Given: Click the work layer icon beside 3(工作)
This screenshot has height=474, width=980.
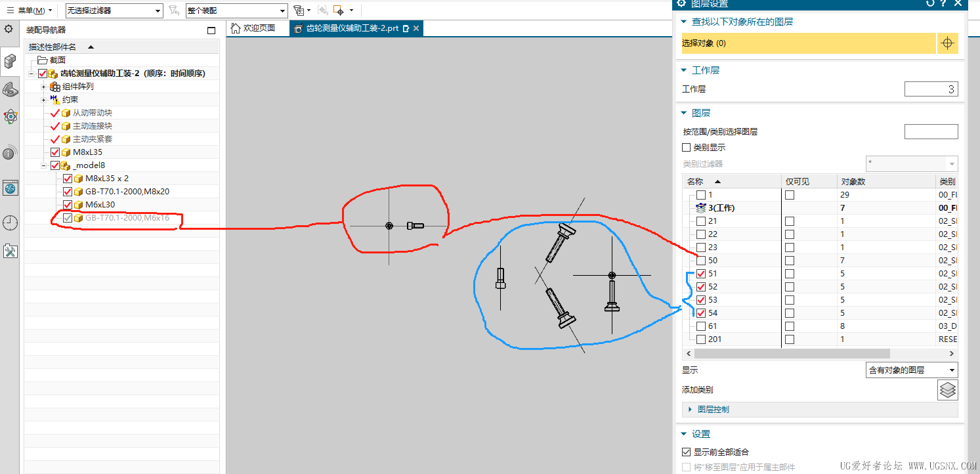Looking at the screenshot, I should 701,208.
